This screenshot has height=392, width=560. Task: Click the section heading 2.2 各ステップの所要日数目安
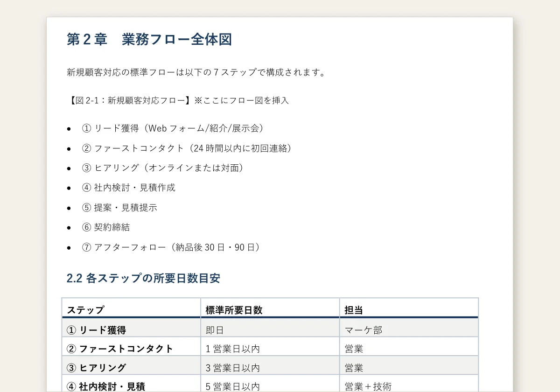click(x=144, y=279)
